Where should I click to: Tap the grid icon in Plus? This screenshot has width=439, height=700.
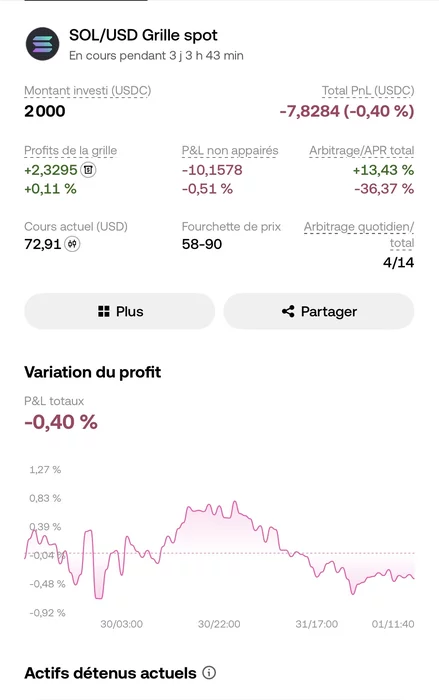[104, 311]
